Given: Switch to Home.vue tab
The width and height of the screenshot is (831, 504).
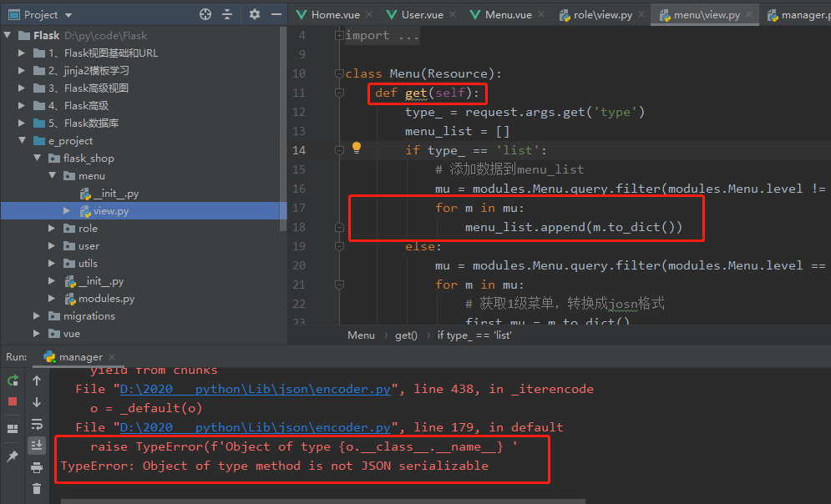Looking at the screenshot, I should (x=334, y=15).
